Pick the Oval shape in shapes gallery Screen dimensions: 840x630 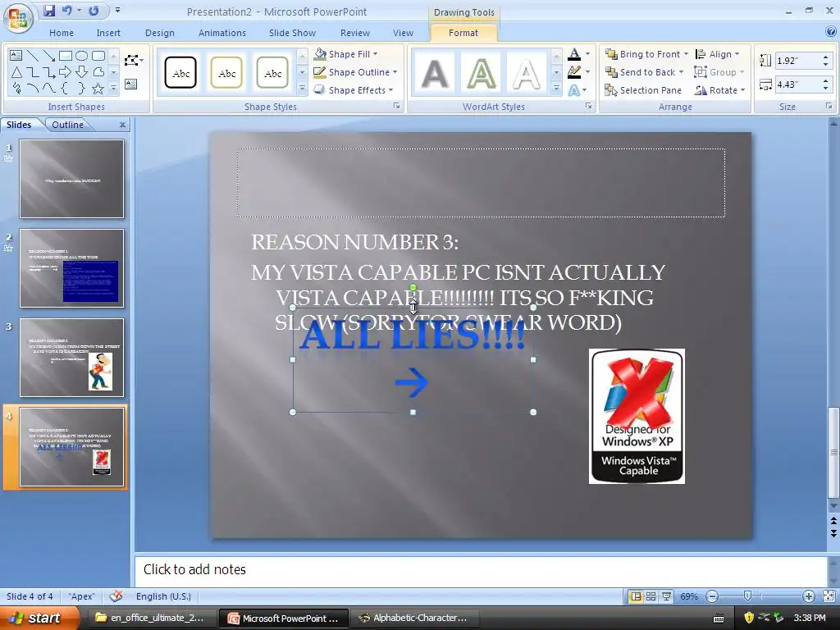pyautogui.click(x=81, y=56)
